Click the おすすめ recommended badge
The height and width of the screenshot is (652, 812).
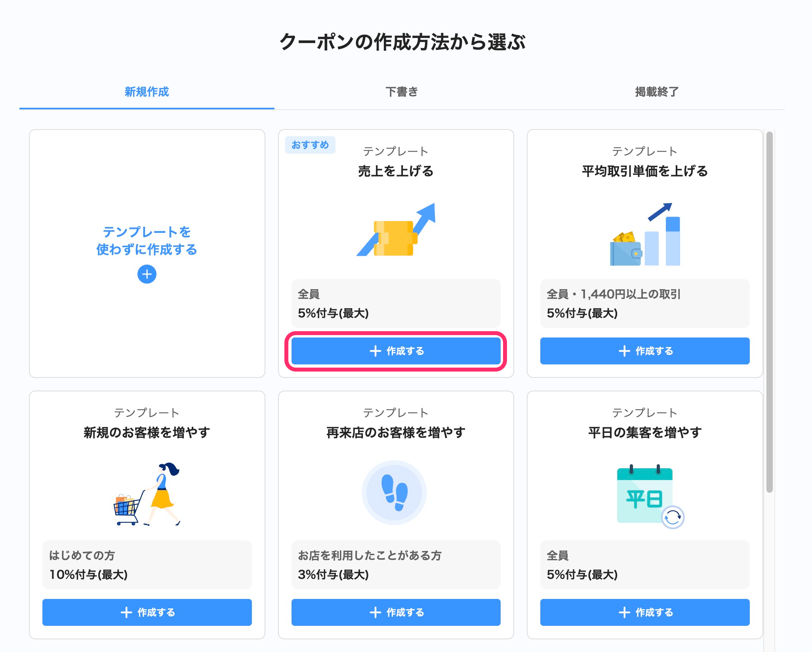coord(310,145)
